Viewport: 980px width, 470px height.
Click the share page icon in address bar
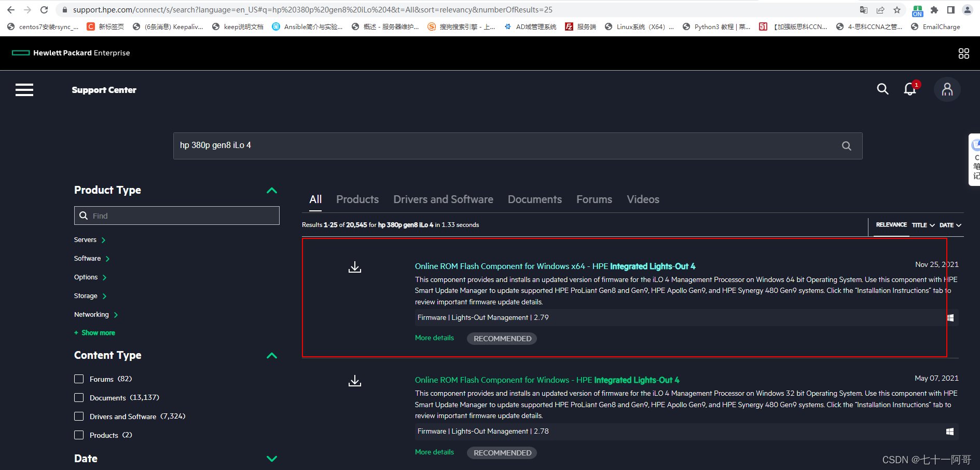click(x=880, y=10)
